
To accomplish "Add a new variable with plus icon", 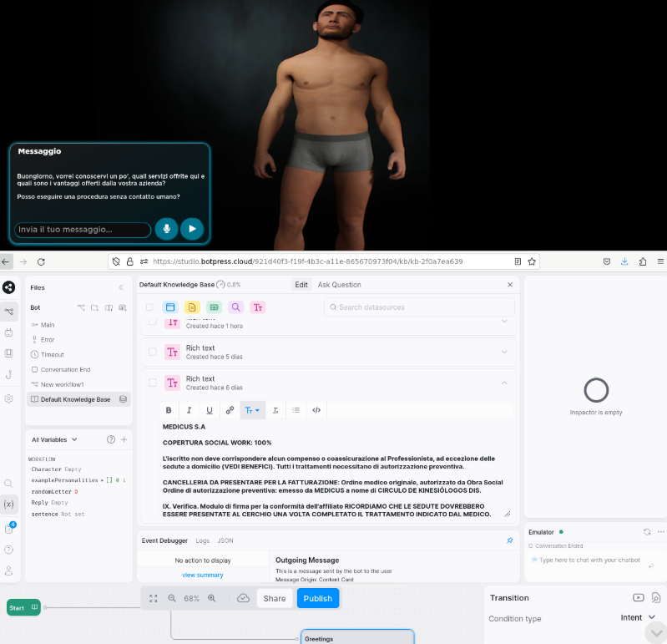I will 124,439.
